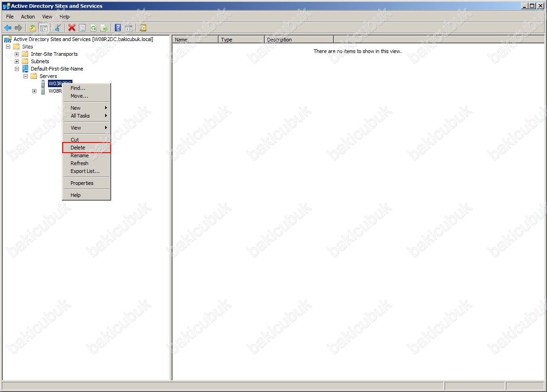
Task: Choose Cut from context menu
Action: (x=87, y=139)
